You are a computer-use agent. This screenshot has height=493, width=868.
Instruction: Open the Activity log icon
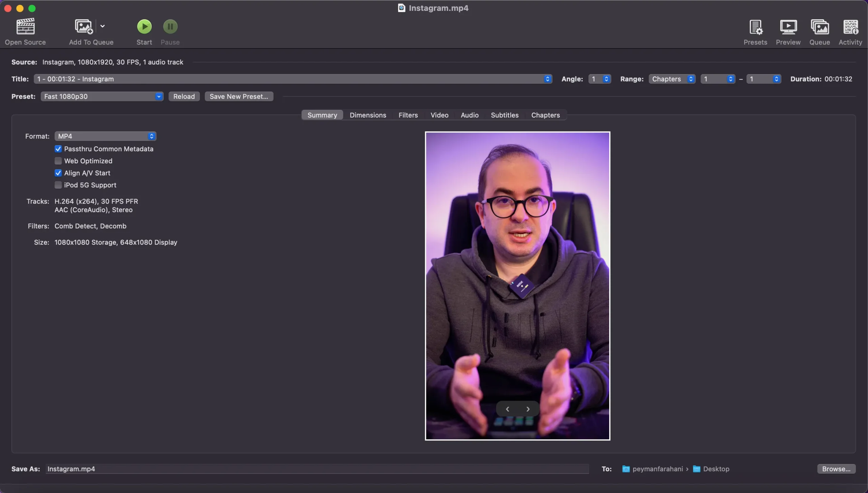[x=850, y=27]
